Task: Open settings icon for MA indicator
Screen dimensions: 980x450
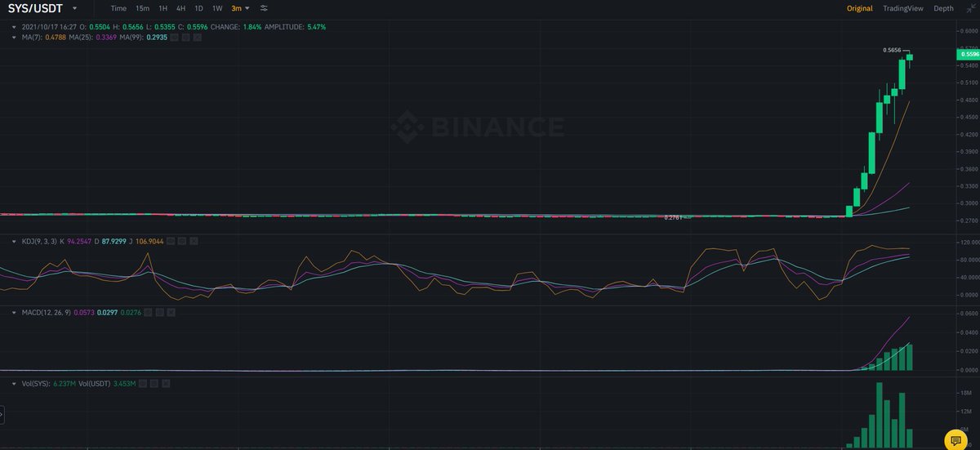Action: click(185, 37)
